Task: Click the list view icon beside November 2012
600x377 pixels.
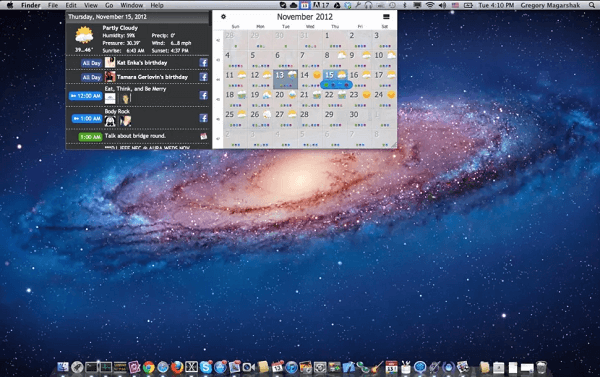Action: pyautogui.click(x=386, y=16)
